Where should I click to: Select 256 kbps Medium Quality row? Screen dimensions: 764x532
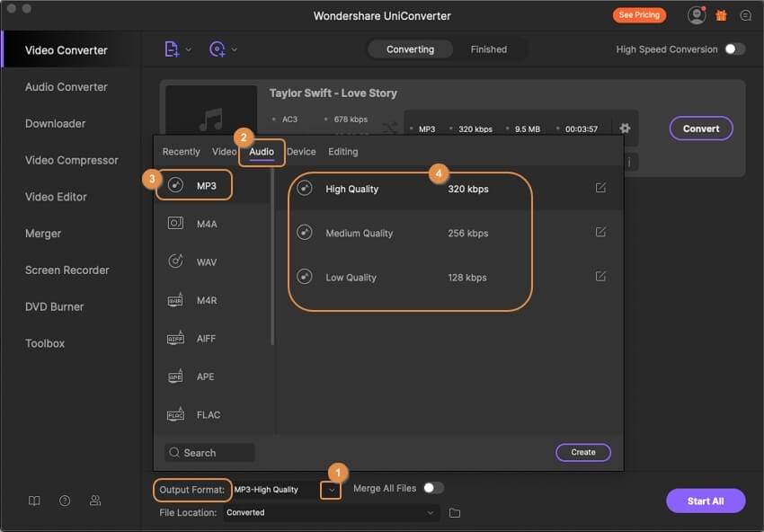click(x=449, y=233)
